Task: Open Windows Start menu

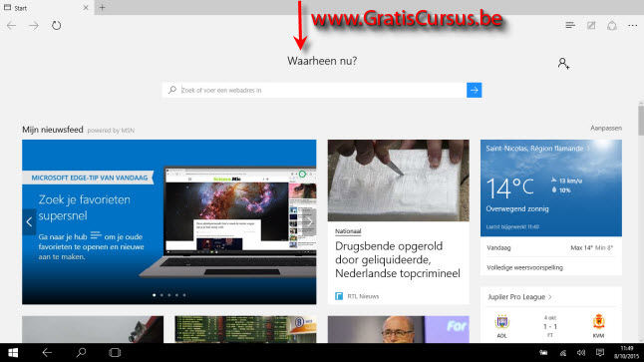Action: [13, 353]
